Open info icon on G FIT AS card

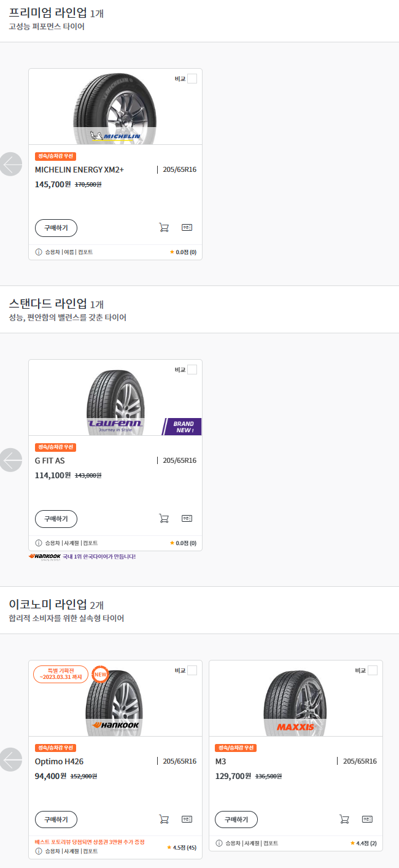pyautogui.click(x=39, y=543)
